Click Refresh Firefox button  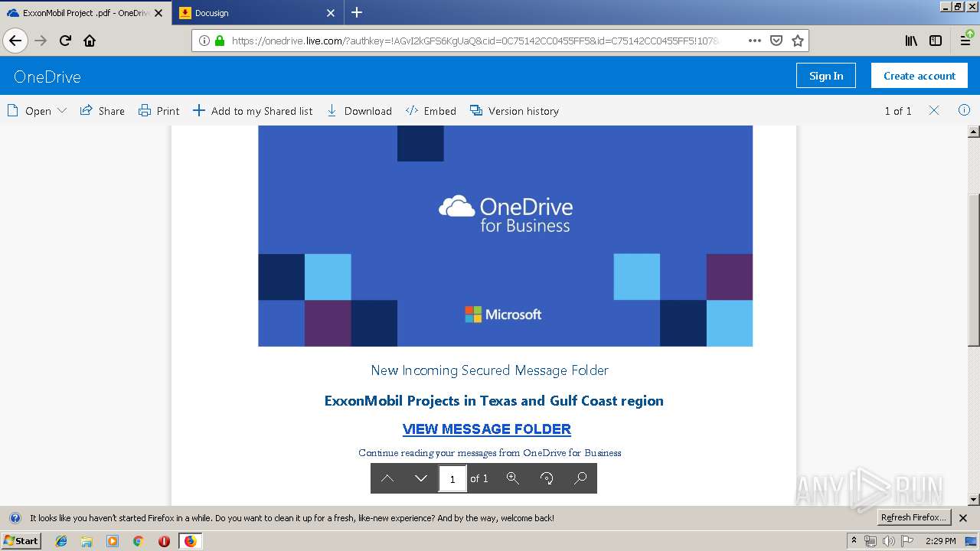[x=913, y=517]
